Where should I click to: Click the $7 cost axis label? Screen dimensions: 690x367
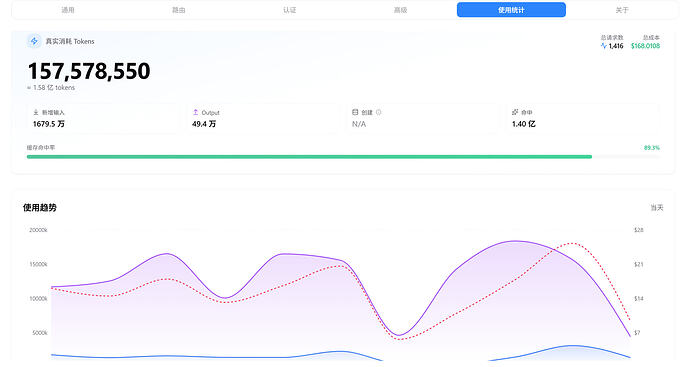[637, 333]
